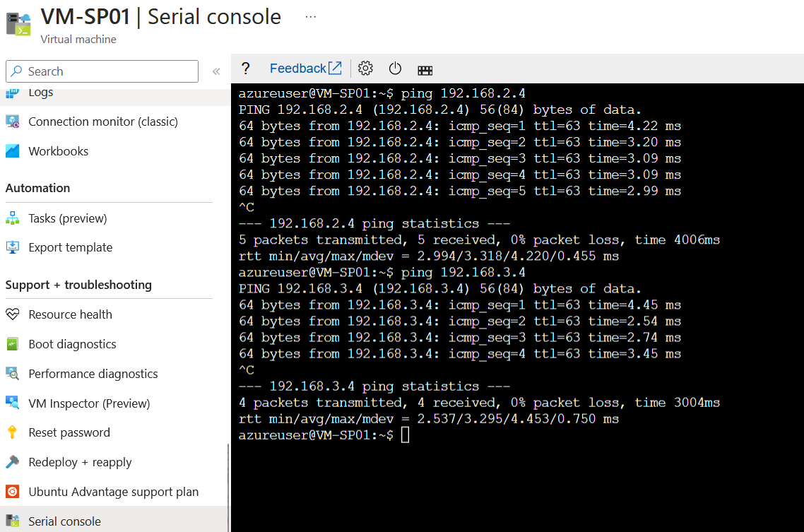Click the Boot diagnostics icon
The image size is (804, 532).
12,344
